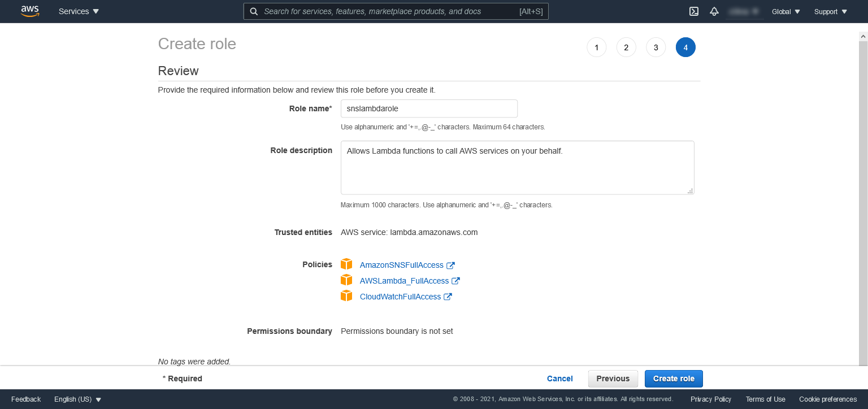The width and height of the screenshot is (868, 409).
Task: Open Cookie preferences
Action: tap(828, 399)
